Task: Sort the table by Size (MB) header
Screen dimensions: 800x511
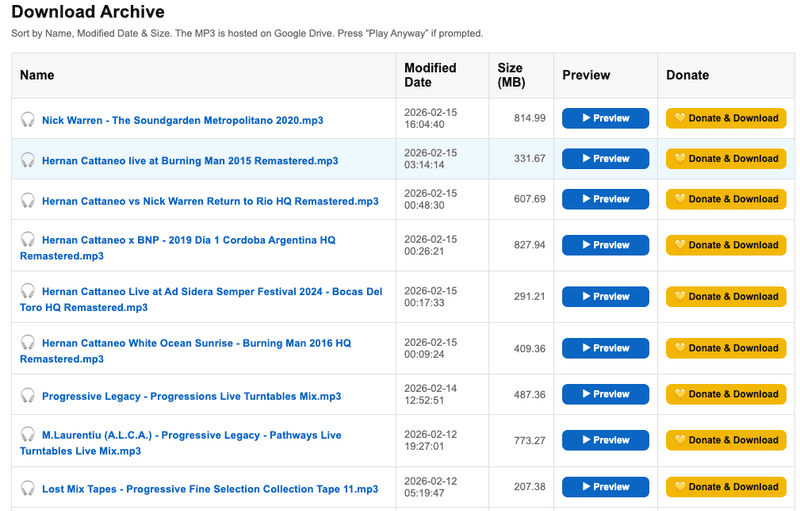Action: [510, 75]
